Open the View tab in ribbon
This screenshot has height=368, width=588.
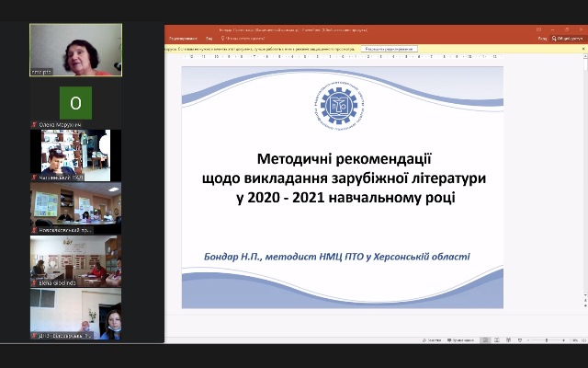pyautogui.click(x=209, y=39)
